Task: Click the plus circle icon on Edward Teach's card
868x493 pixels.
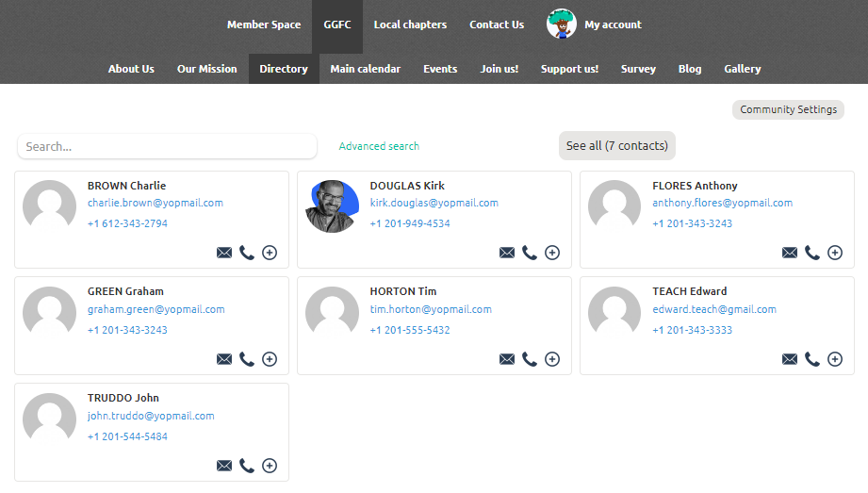Action: (x=835, y=359)
